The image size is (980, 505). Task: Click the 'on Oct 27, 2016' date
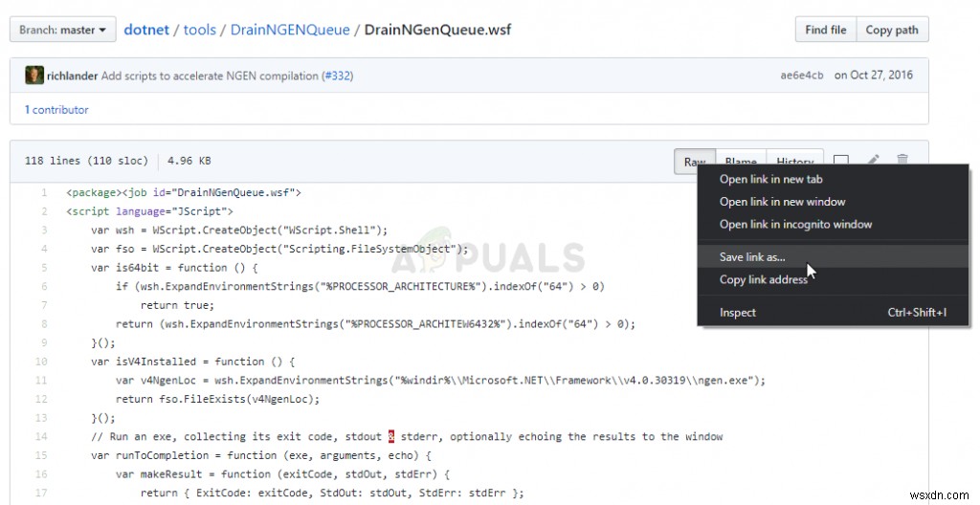[x=873, y=75]
